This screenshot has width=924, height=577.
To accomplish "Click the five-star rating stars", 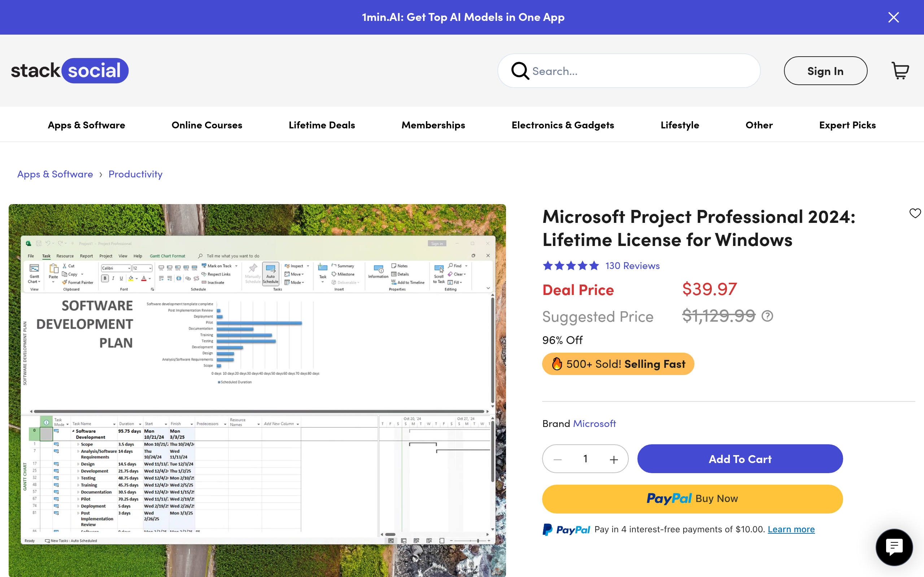I will click(x=570, y=266).
